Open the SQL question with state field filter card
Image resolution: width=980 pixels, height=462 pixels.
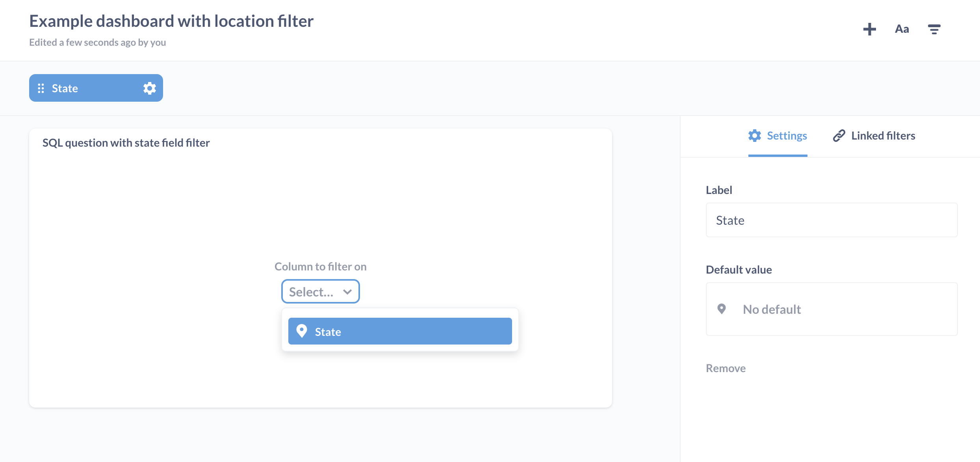click(126, 142)
